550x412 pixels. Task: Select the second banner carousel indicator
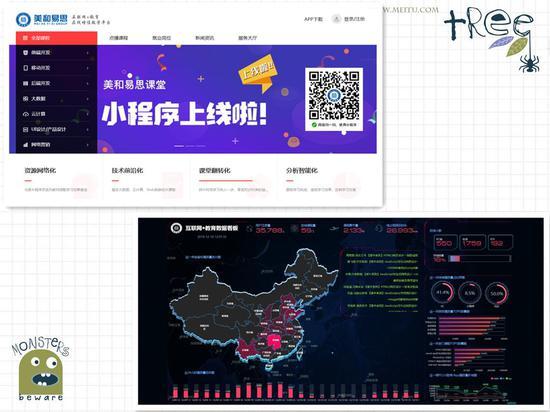click(190, 146)
